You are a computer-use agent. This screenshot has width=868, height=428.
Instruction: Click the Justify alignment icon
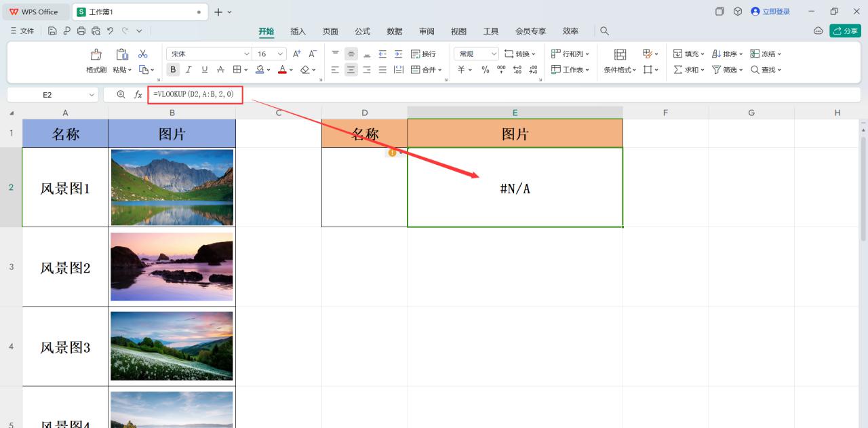[382, 69]
